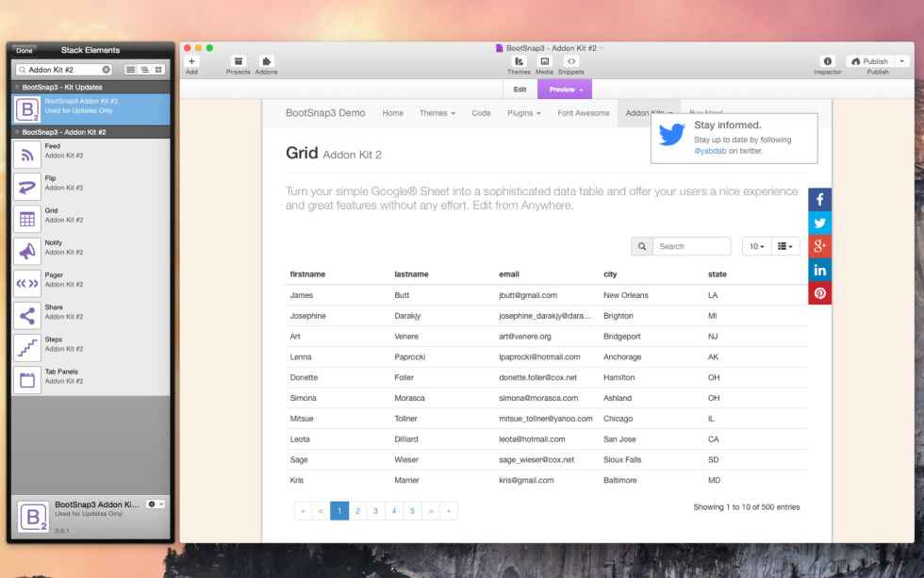Expand the Addon Kits nav dropdown
The image size is (924, 578).
tap(649, 112)
